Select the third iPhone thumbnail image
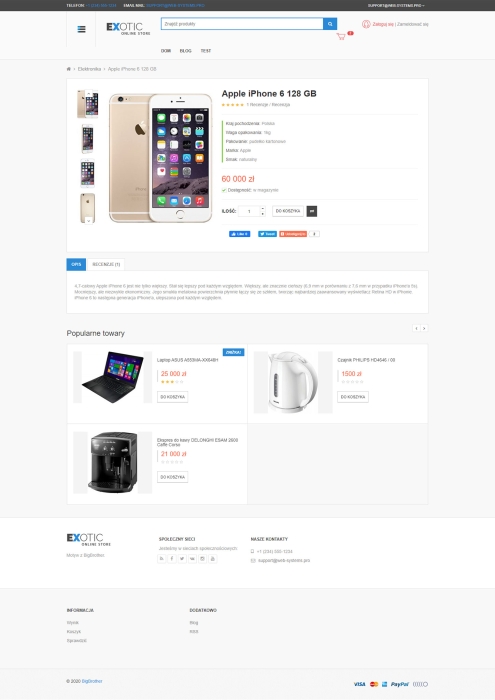The image size is (495, 700). coord(87,173)
